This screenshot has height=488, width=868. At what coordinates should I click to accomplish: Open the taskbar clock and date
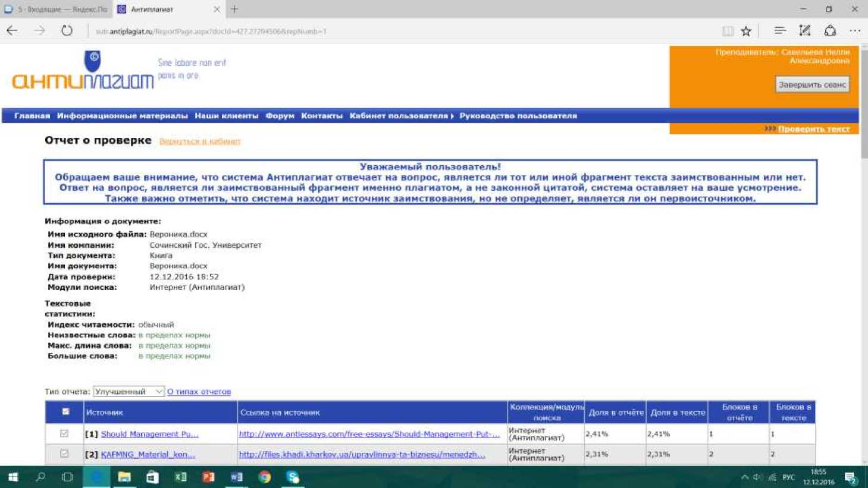pyautogui.click(x=819, y=477)
